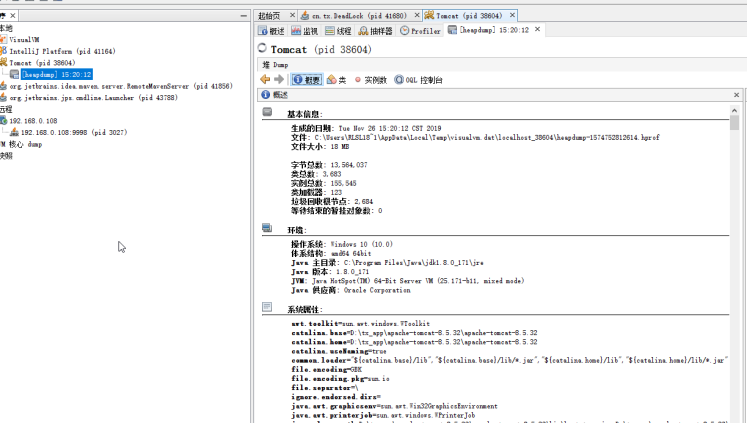
Task: Open the OQL console view
Action: pos(418,80)
